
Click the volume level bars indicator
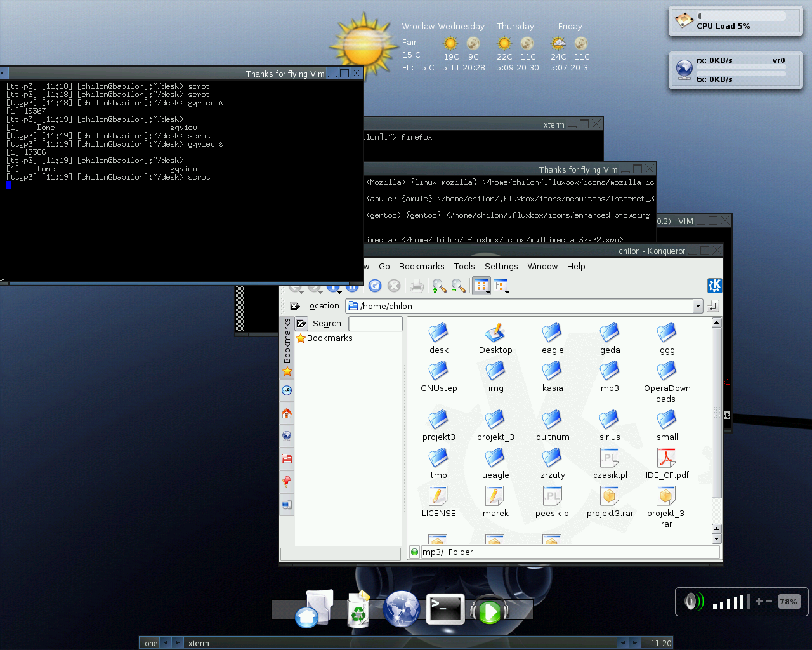point(731,602)
